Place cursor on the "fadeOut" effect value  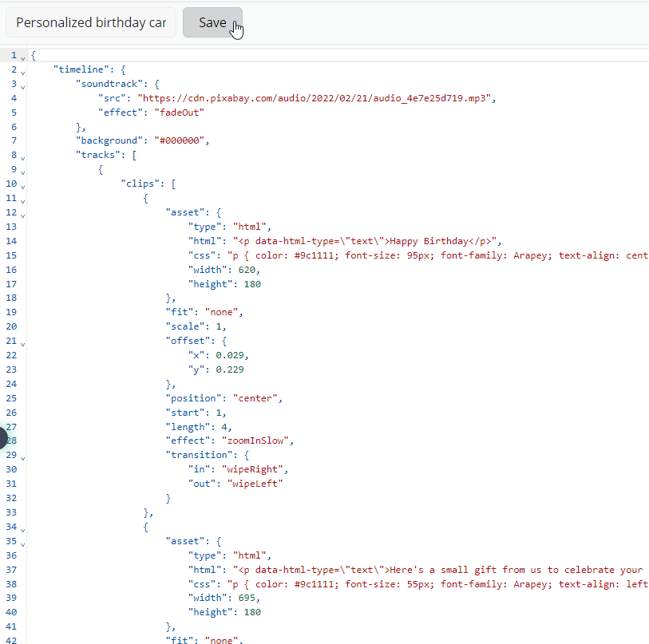pos(180,113)
